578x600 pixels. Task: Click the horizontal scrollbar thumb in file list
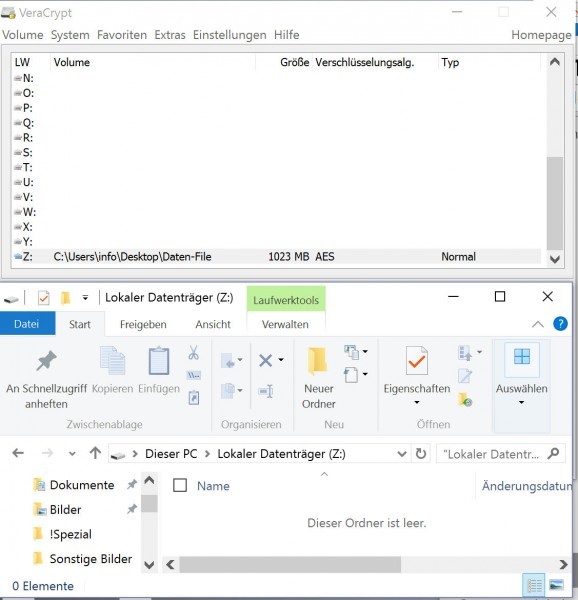tap(290, 564)
